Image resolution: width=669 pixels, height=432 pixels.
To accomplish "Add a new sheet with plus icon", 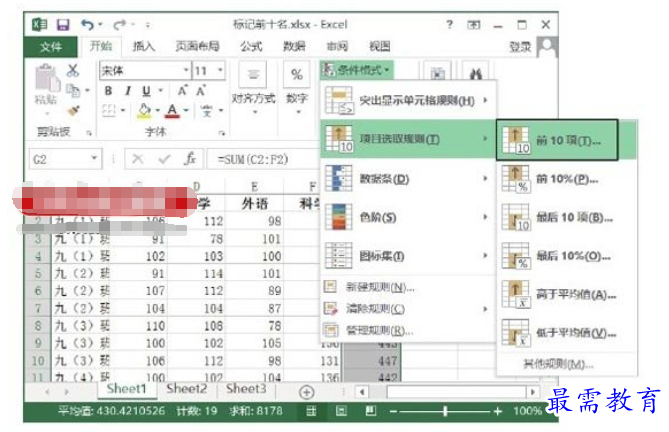I will 306,392.
